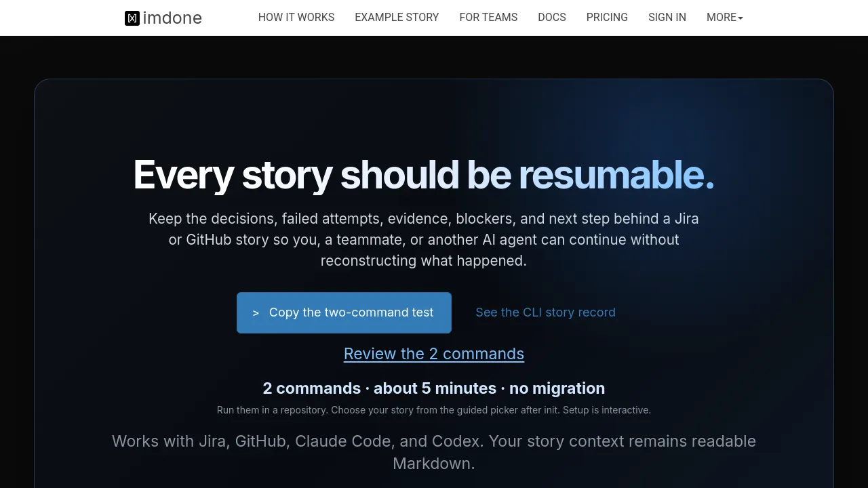Image resolution: width=868 pixels, height=488 pixels.
Task: Click SIGN IN in the navbar
Action: 667,18
